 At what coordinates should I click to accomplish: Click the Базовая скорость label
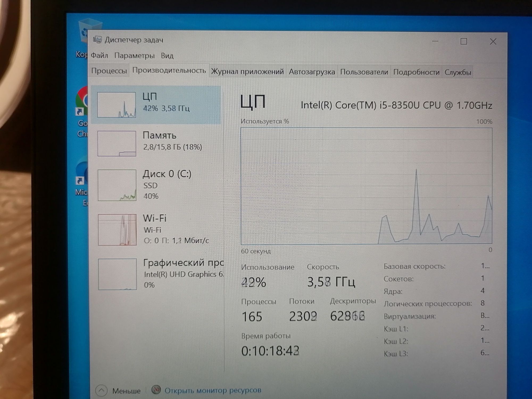coord(414,266)
